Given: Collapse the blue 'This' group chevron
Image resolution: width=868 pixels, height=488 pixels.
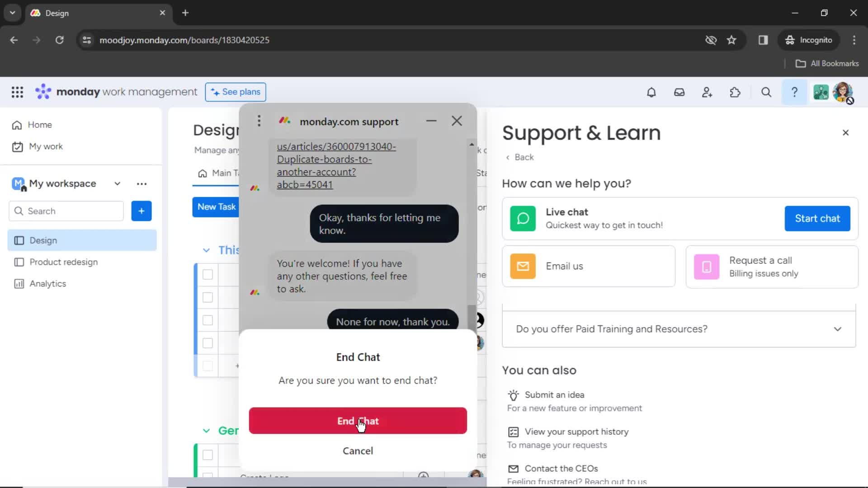Looking at the screenshot, I should [206, 250].
